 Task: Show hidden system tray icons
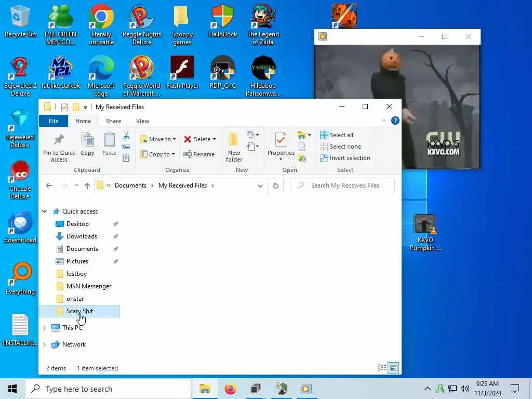pos(428,389)
